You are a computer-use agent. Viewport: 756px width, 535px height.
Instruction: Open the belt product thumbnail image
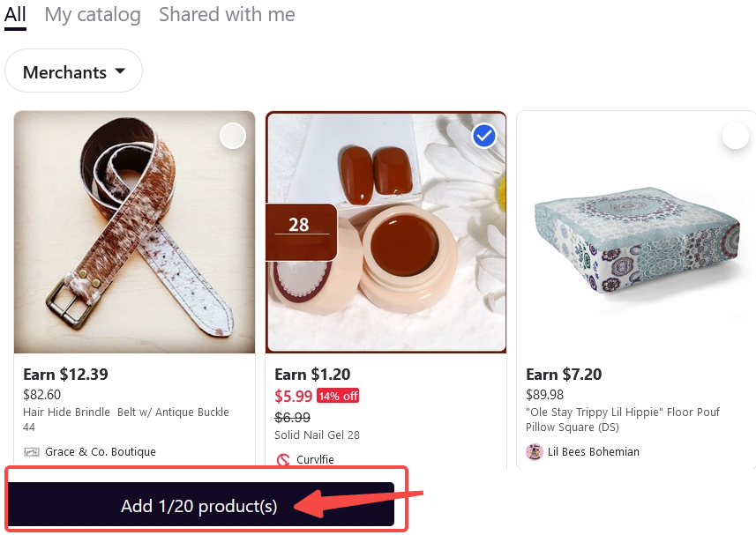pyautogui.click(x=134, y=232)
